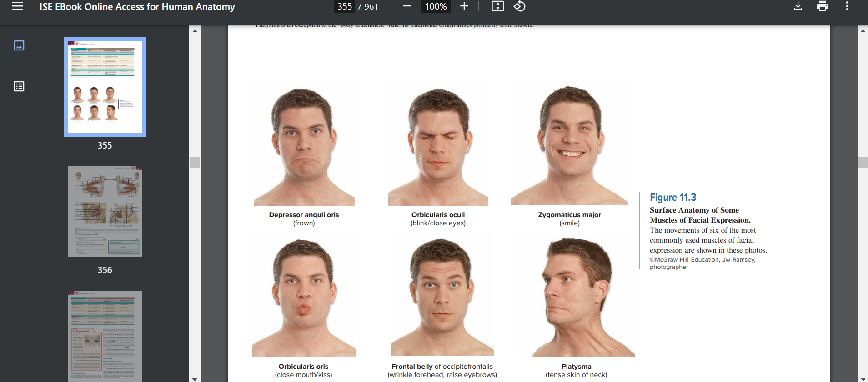
Task: Click the zoom percentage field showing 100%
Action: 435,6
